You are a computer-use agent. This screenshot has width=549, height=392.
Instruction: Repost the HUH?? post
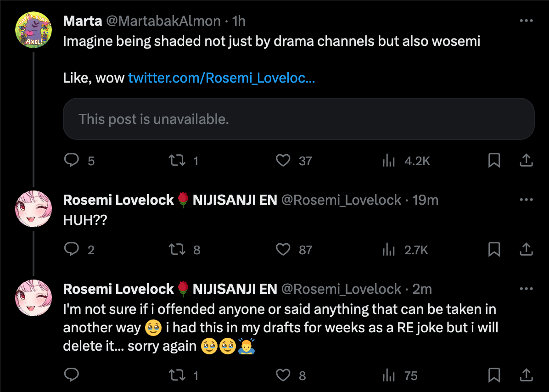click(175, 249)
